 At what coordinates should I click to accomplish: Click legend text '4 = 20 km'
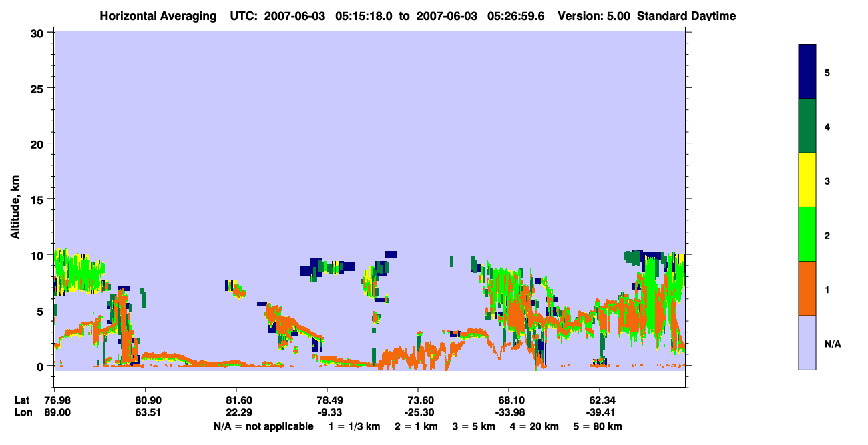[535, 426]
